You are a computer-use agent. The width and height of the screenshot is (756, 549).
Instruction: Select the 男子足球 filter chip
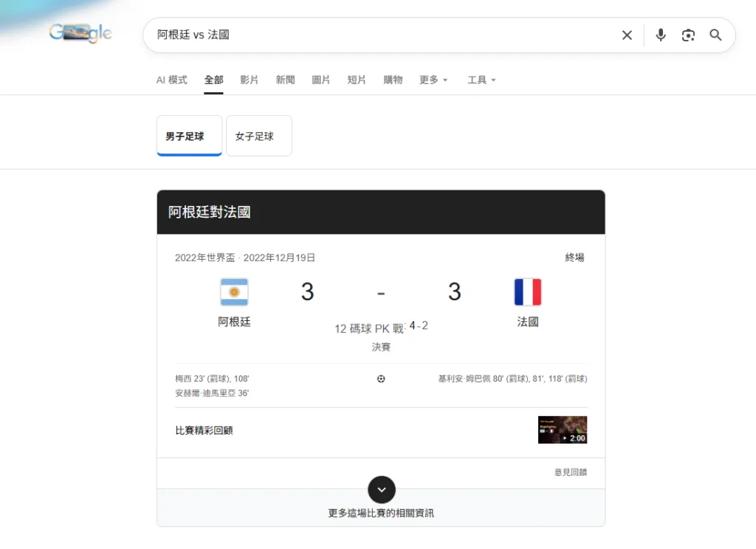point(189,136)
